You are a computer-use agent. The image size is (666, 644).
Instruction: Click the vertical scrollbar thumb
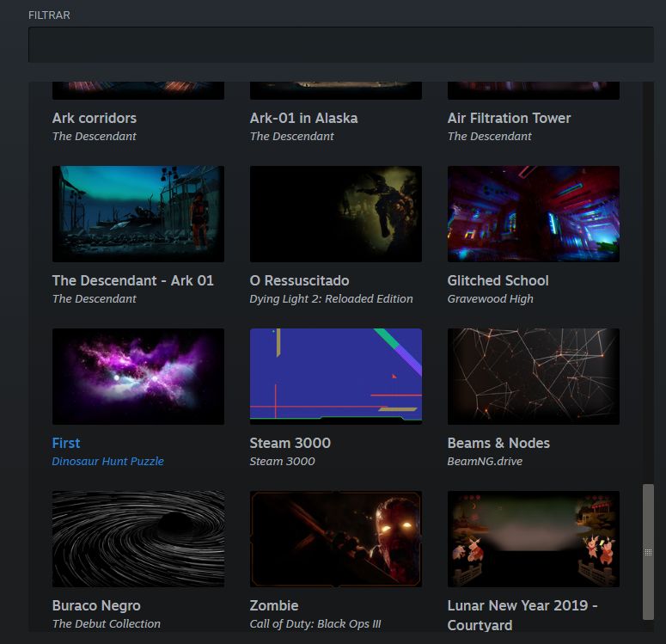point(648,552)
